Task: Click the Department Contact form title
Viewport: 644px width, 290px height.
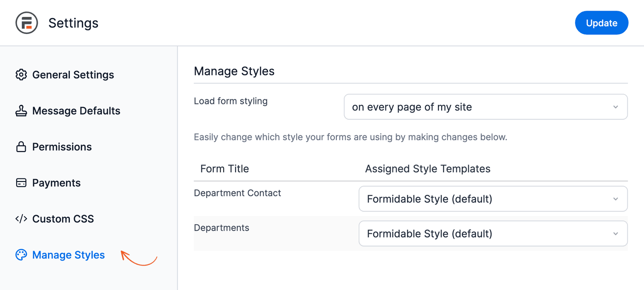Action: (237, 193)
